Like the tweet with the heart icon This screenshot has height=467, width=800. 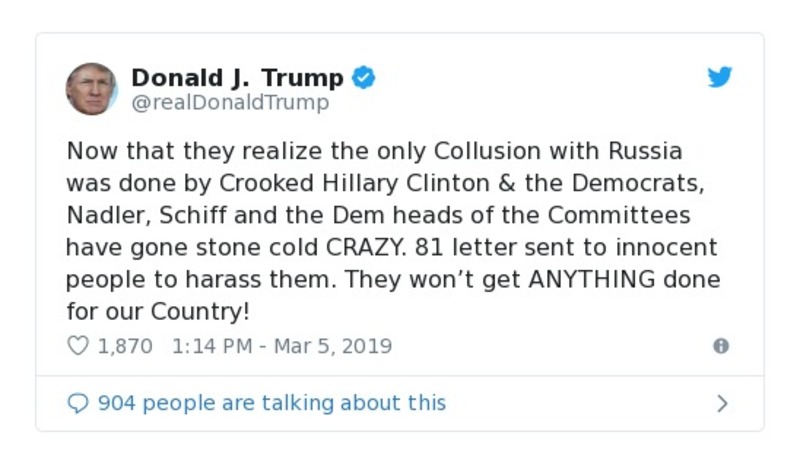[x=78, y=346]
